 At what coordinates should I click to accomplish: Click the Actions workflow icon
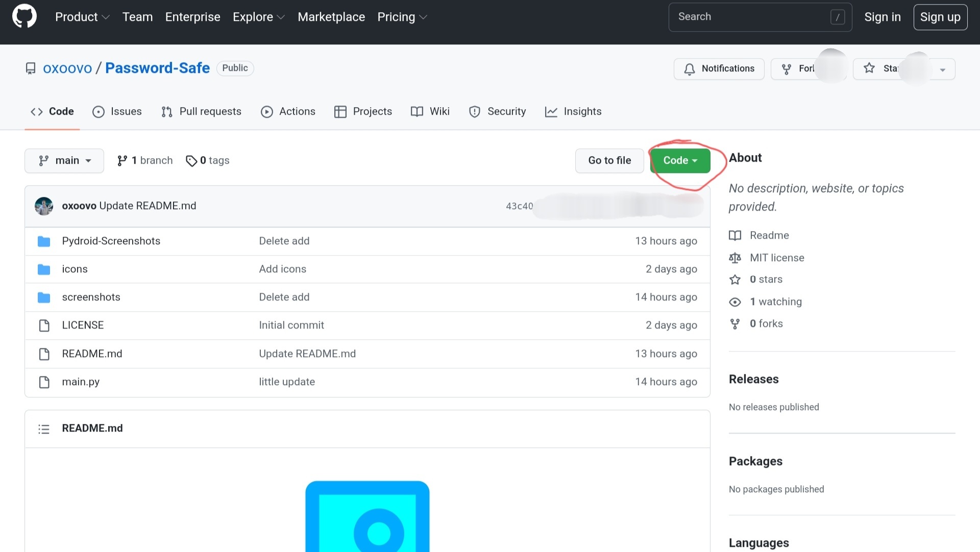point(267,112)
